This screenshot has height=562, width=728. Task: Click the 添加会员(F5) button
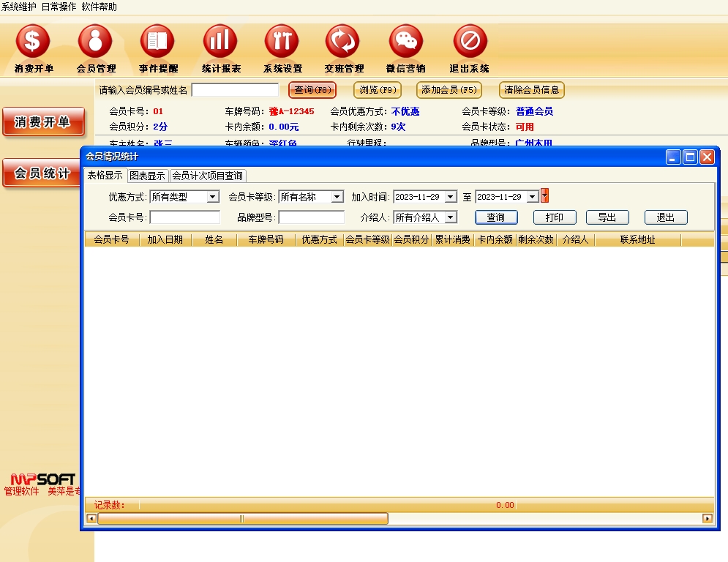(449, 90)
